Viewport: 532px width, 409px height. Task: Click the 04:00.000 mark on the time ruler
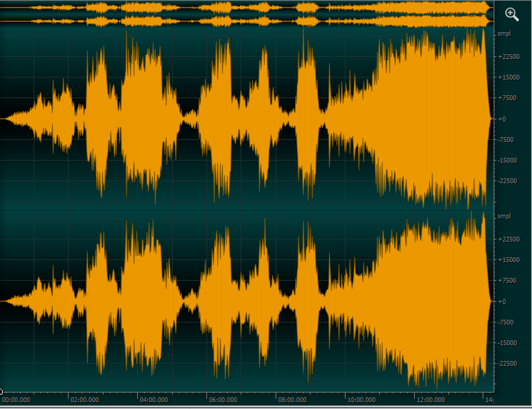click(154, 400)
